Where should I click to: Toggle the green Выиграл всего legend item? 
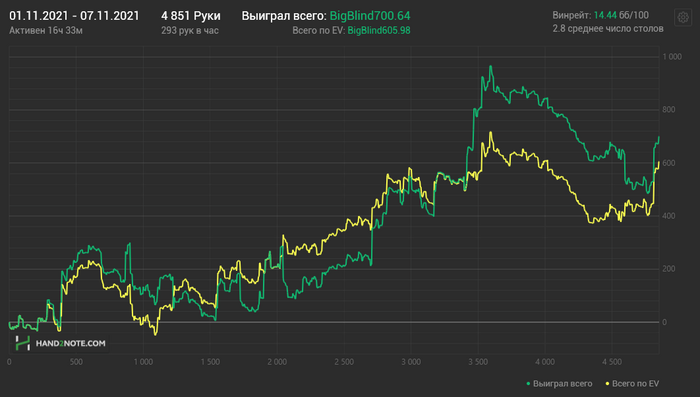pos(559,384)
